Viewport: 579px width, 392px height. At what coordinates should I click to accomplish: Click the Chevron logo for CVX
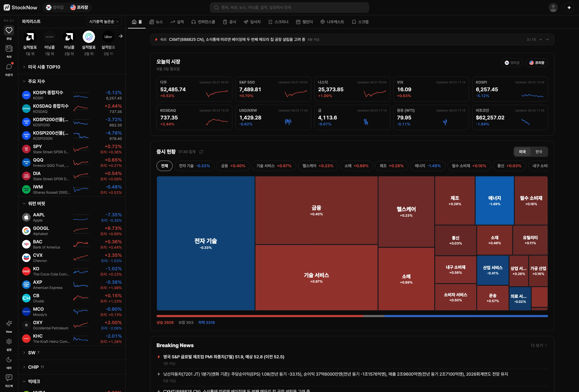click(26, 258)
